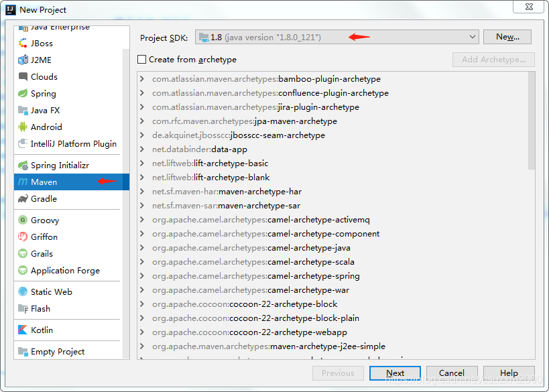The image size is (549, 392).
Task: Click the Spring Initializr icon
Action: click(x=23, y=166)
